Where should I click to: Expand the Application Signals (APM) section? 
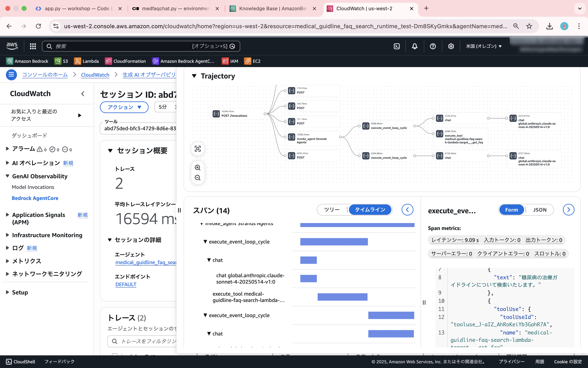(7, 215)
